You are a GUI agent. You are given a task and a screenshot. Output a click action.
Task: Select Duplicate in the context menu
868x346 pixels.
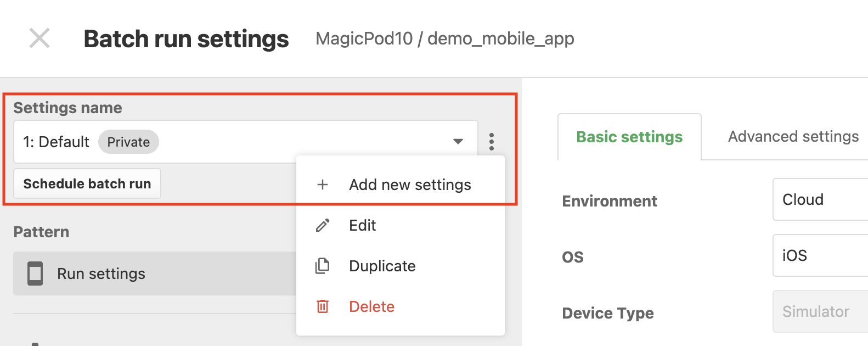click(x=401, y=266)
